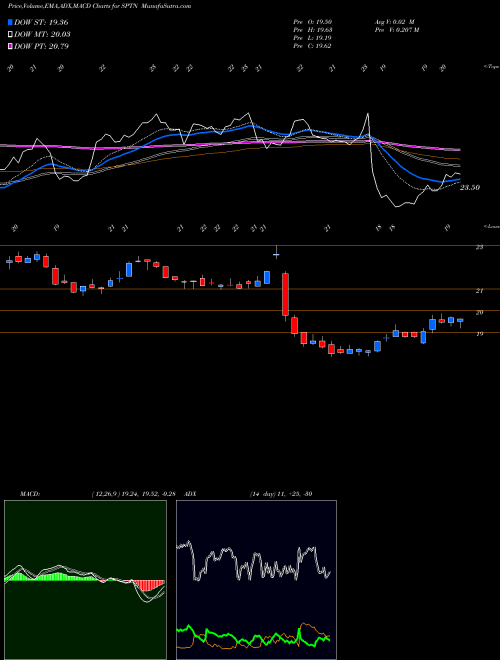Click the tall red candlestick of the big drop
Viewport: 500px width, 660px height.
click(285, 295)
